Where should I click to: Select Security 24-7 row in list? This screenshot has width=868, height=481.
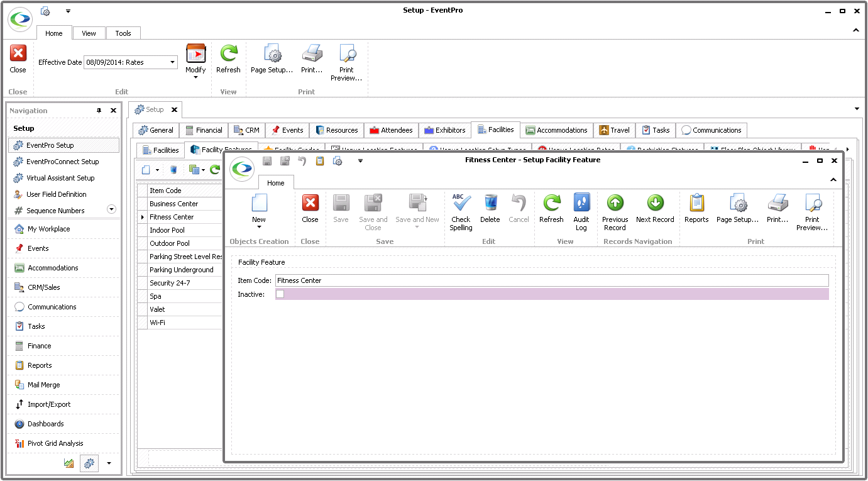(185, 283)
